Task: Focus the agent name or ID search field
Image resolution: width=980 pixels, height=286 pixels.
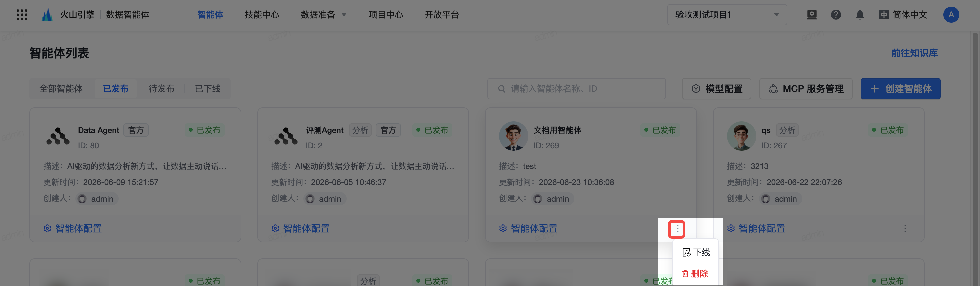Action: coord(576,89)
